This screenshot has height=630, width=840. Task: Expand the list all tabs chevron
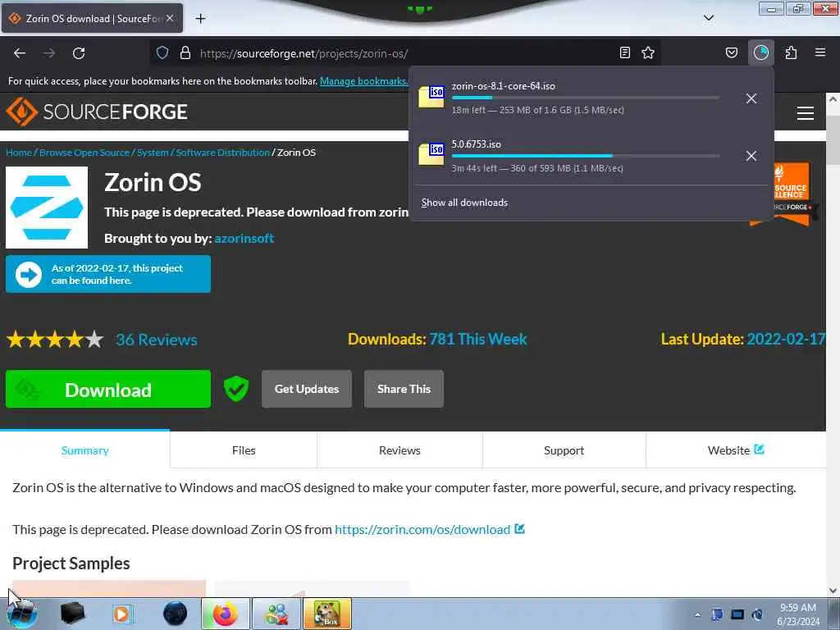click(x=709, y=18)
